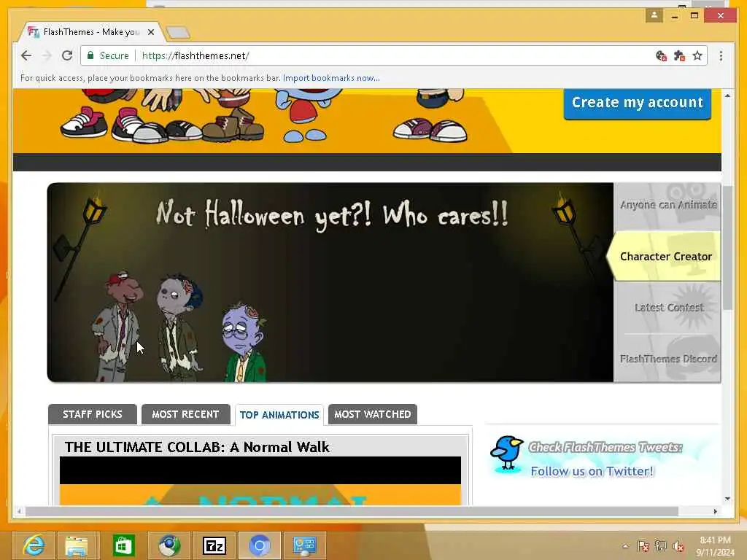The width and height of the screenshot is (747, 560).
Task: Open the Windows Store taskbar icon
Action: (123, 545)
